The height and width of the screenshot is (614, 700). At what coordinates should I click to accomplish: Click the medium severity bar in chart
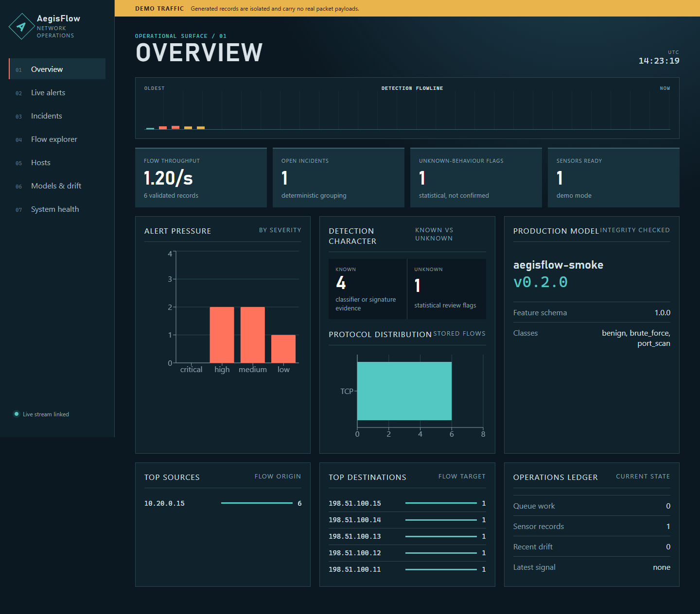(x=253, y=335)
